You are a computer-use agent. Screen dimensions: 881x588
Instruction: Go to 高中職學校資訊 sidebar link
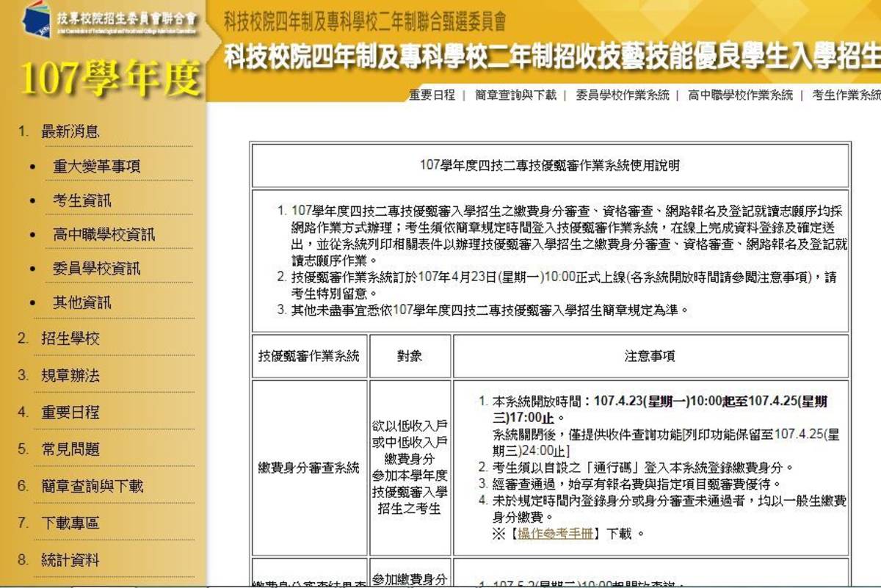tap(104, 235)
